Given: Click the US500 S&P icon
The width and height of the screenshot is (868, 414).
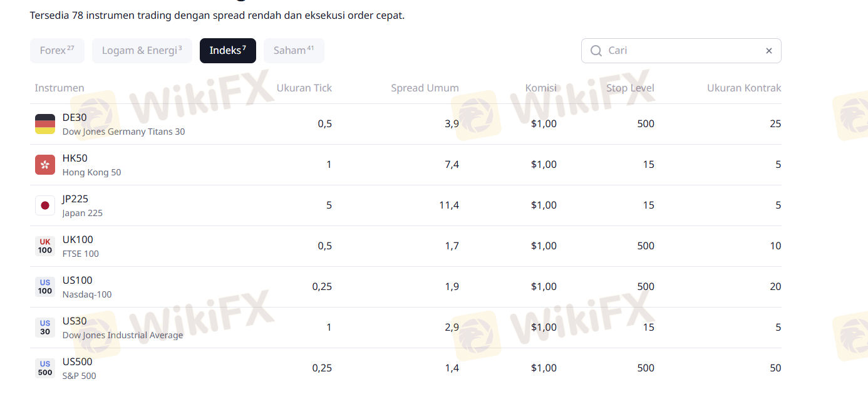Looking at the screenshot, I should (x=45, y=368).
